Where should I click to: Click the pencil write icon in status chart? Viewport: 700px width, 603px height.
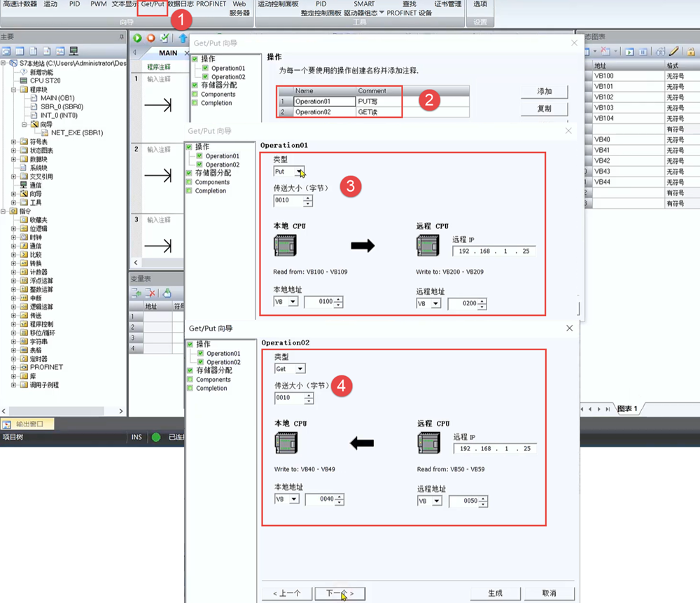click(x=674, y=51)
